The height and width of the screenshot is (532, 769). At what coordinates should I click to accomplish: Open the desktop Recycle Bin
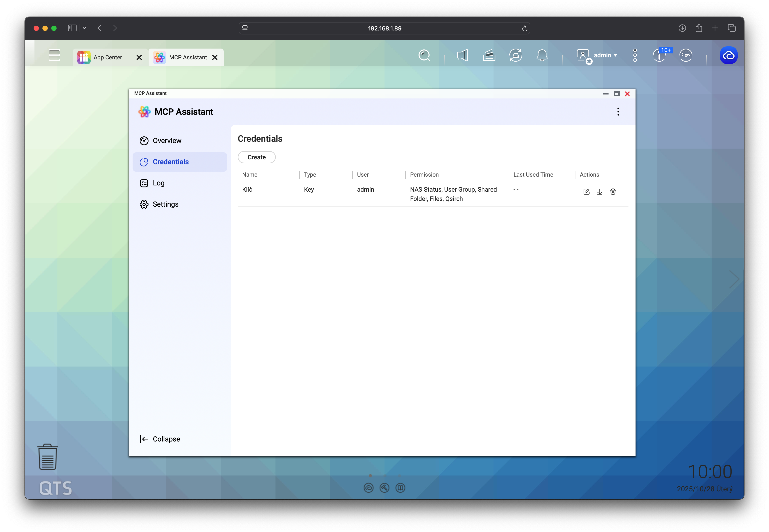(48, 457)
